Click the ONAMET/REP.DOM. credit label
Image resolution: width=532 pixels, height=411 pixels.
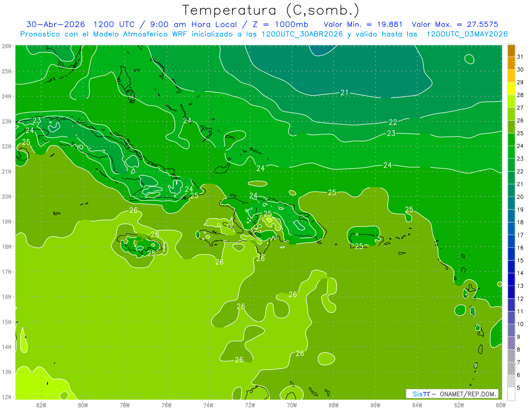click(x=468, y=394)
